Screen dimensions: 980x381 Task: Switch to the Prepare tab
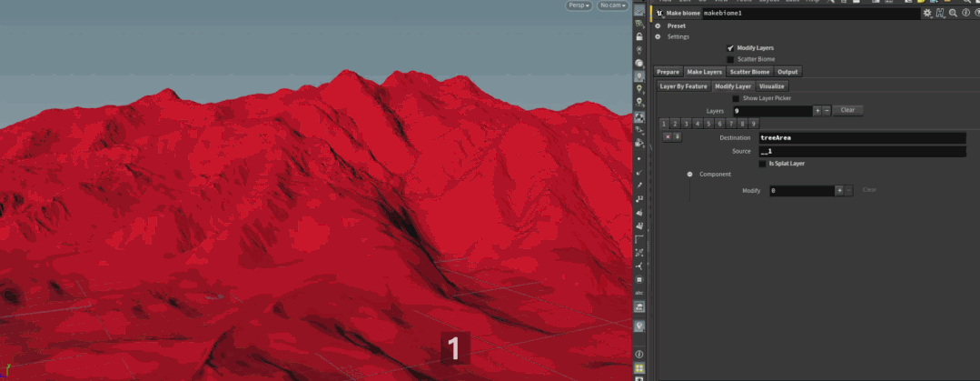(x=668, y=72)
